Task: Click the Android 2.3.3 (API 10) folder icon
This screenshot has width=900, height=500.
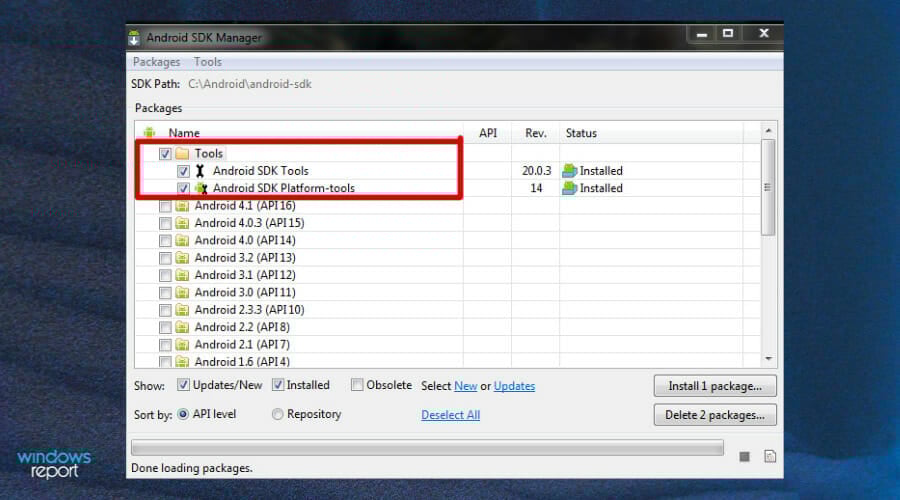Action: click(182, 310)
